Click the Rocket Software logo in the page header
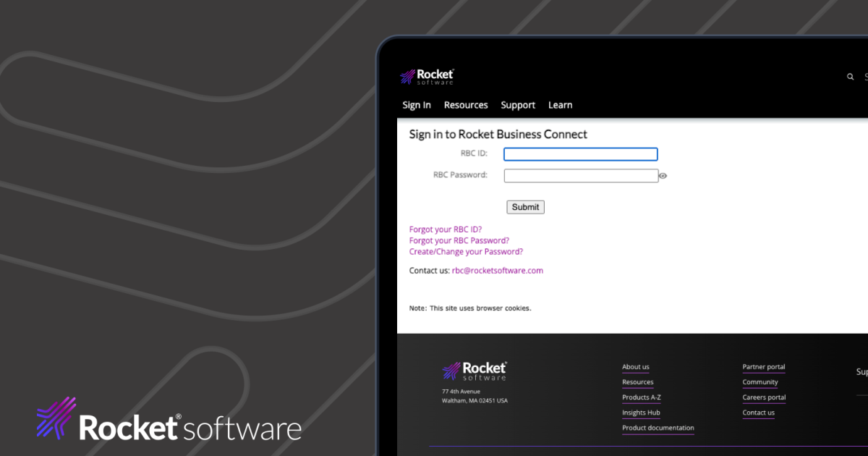868x456 pixels. [x=427, y=77]
